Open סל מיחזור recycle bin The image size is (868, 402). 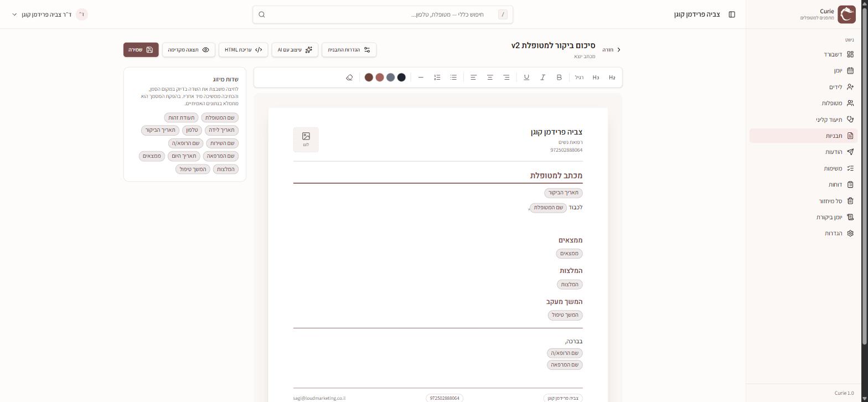[x=803, y=201]
